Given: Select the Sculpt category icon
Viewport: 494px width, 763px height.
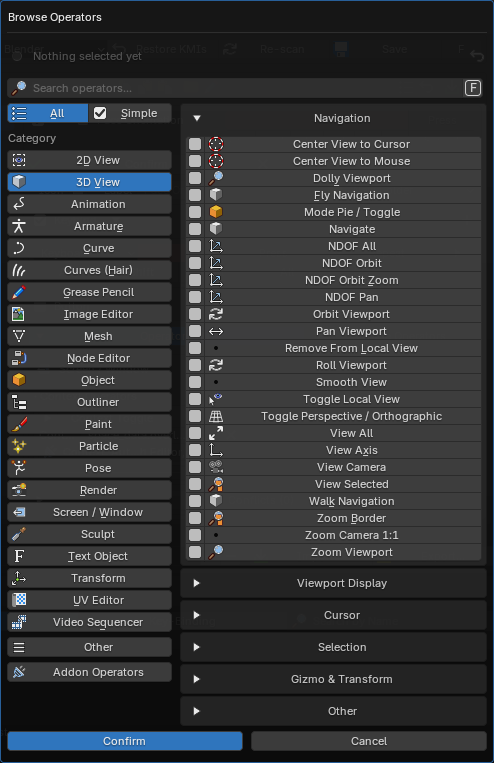Looking at the screenshot, I should pyautogui.click(x=19, y=534).
